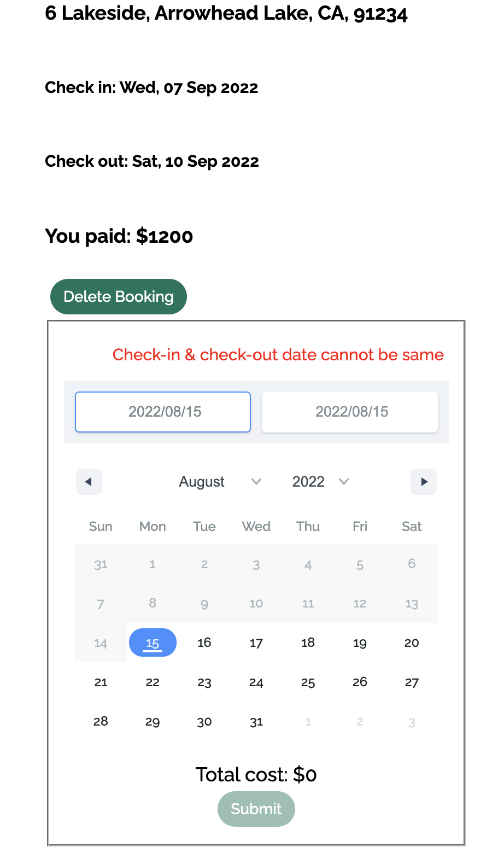504x853 pixels.
Task: Go to the previous month with the left arrow
Action: pyautogui.click(x=89, y=482)
